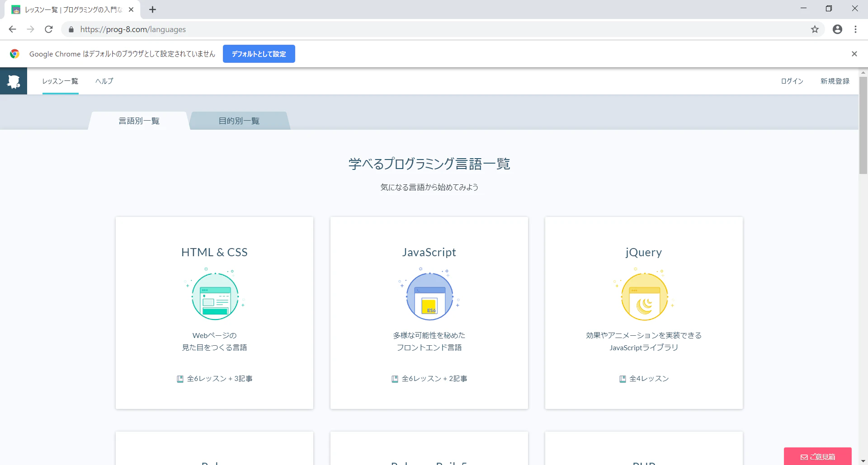Screen dimensions: 868x465
Task: Switch to the 目的別一覧 tab
Action: point(239,121)
